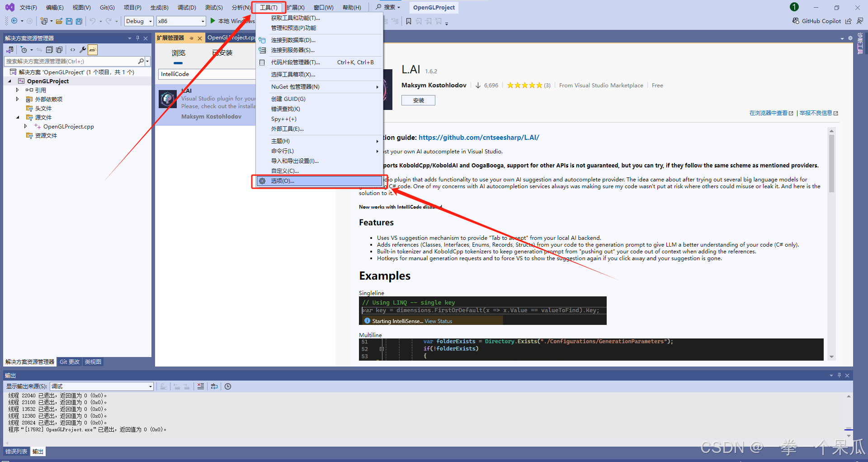
Task: Click the extension details vertical scrollbar thumb
Action: coord(831,163)
